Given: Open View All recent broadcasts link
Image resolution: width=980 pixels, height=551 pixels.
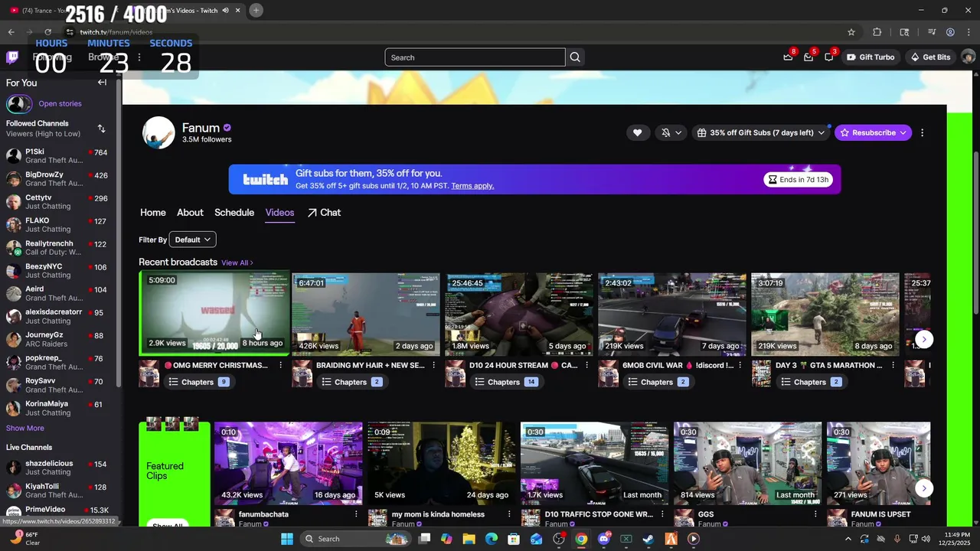Looking at the screenshot, I should tap(237, 262).
